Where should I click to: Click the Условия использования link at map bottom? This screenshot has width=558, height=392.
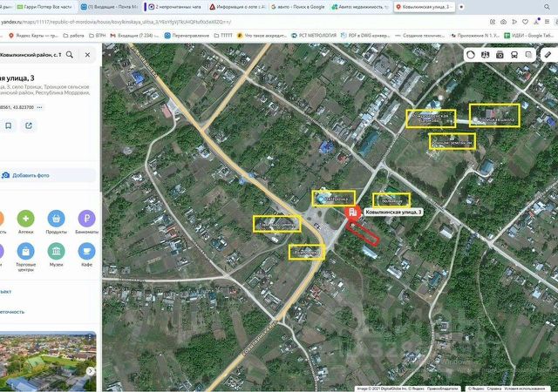tap(525, 389)
